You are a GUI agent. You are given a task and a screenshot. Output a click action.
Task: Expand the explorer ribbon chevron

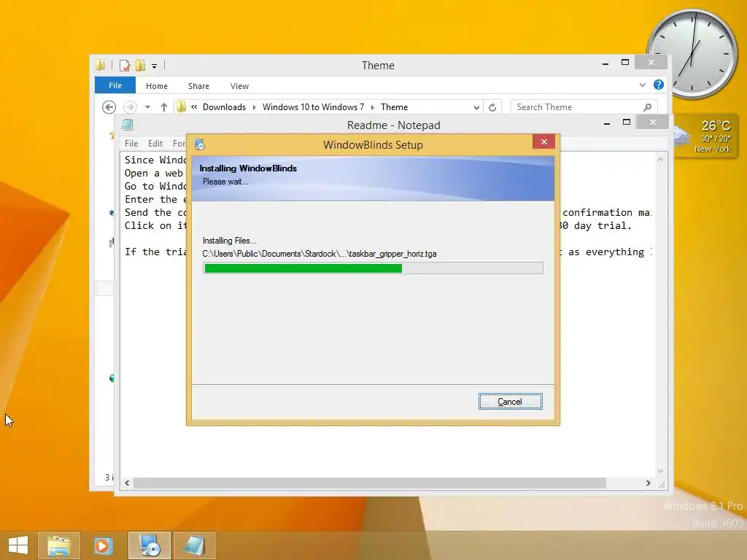click(x=643, y=85)
